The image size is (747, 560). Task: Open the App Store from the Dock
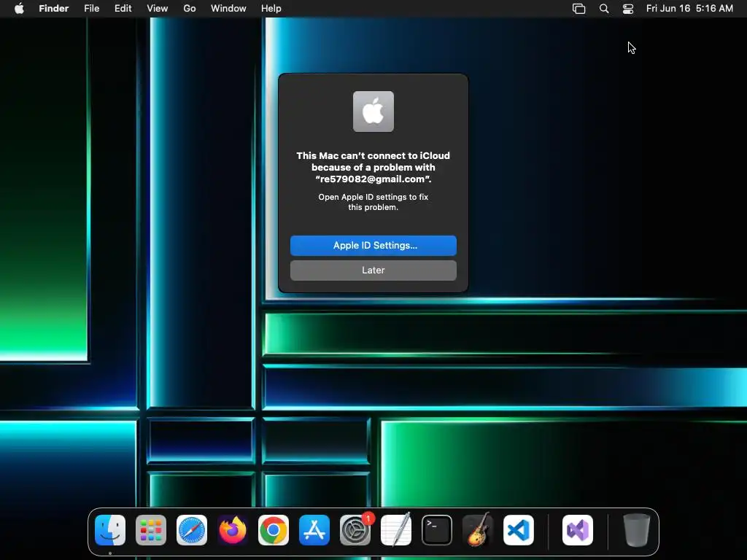click(314, 530)
